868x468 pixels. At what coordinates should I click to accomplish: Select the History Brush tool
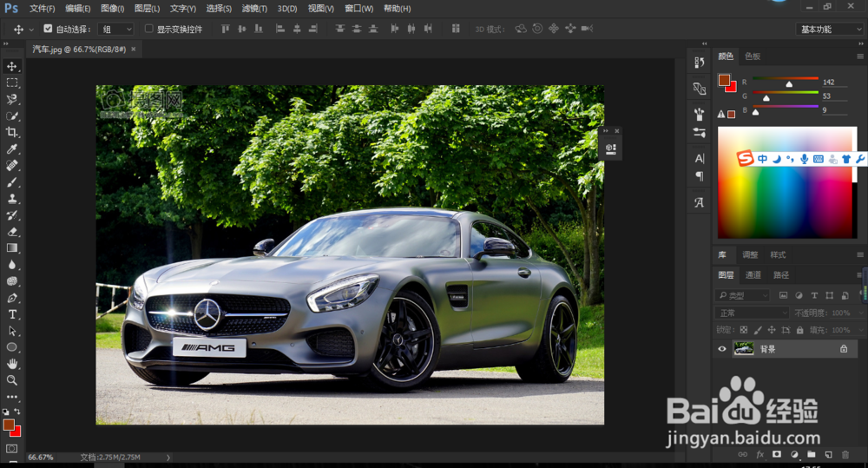tap(11, 215)
